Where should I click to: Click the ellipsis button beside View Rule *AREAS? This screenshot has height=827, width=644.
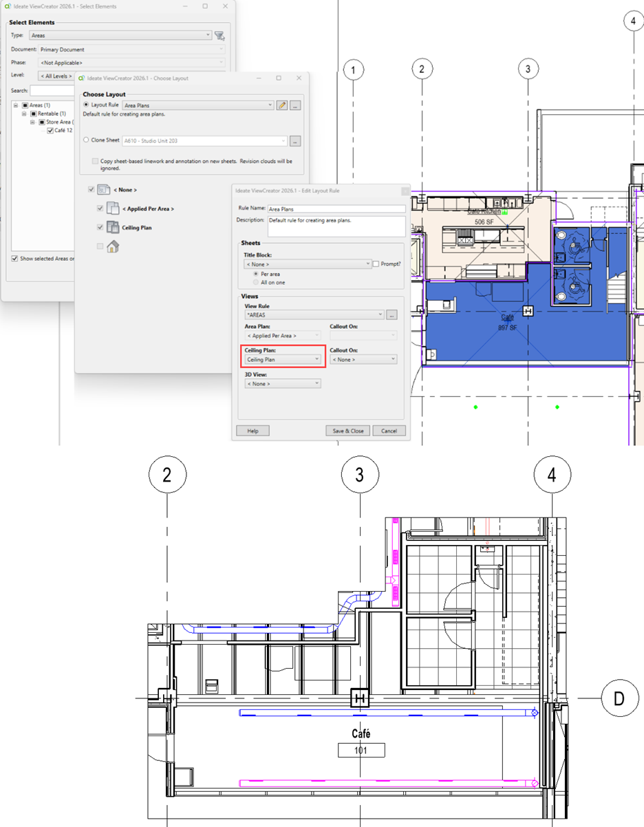click(x=391, y=315)
